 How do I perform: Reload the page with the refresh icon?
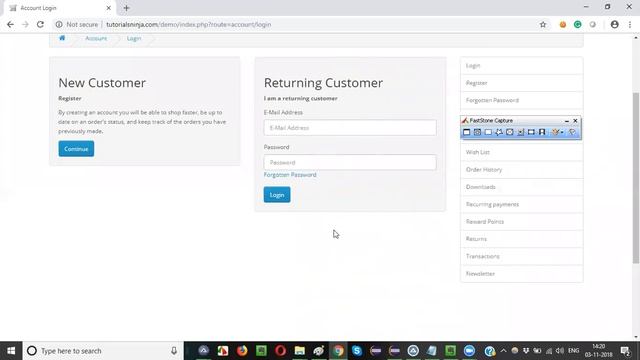(40, 24)
